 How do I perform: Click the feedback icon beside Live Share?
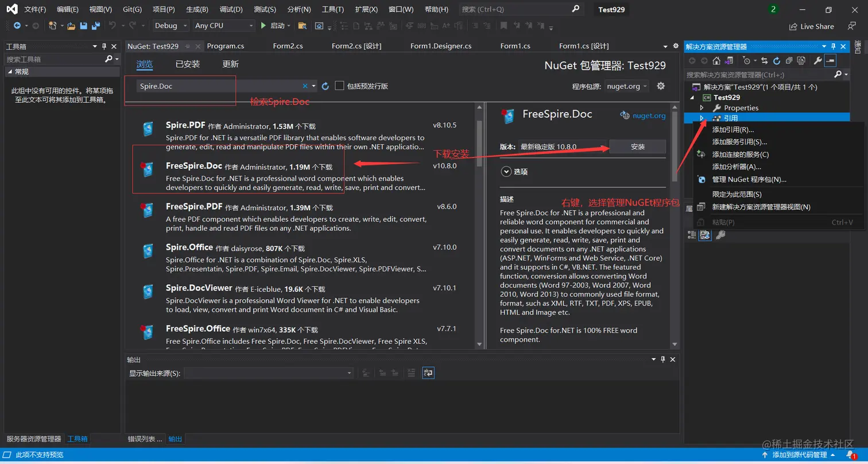tap(852, 26)
